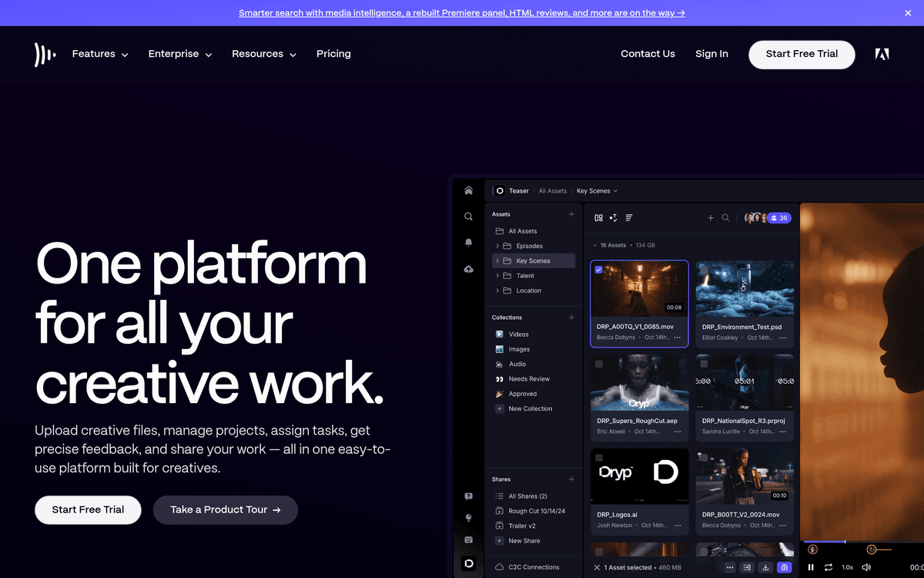Collapse the 16 Assets section
924x578 pixels.
coord(594,244)
